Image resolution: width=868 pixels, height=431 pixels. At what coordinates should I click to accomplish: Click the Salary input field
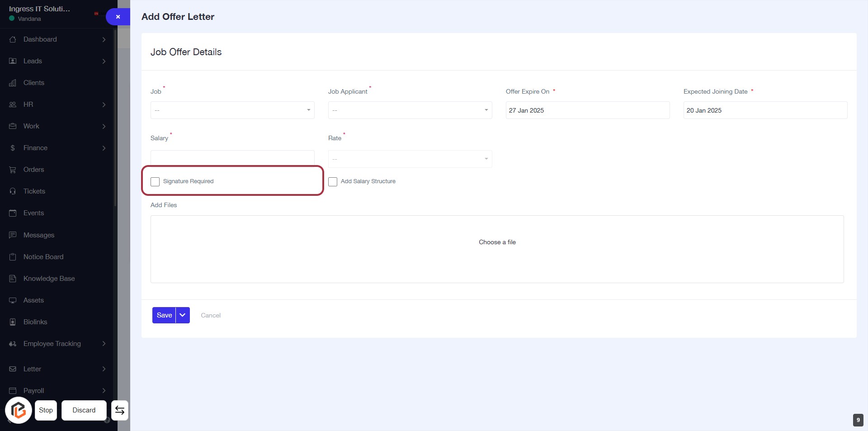(x=232, y=158)
